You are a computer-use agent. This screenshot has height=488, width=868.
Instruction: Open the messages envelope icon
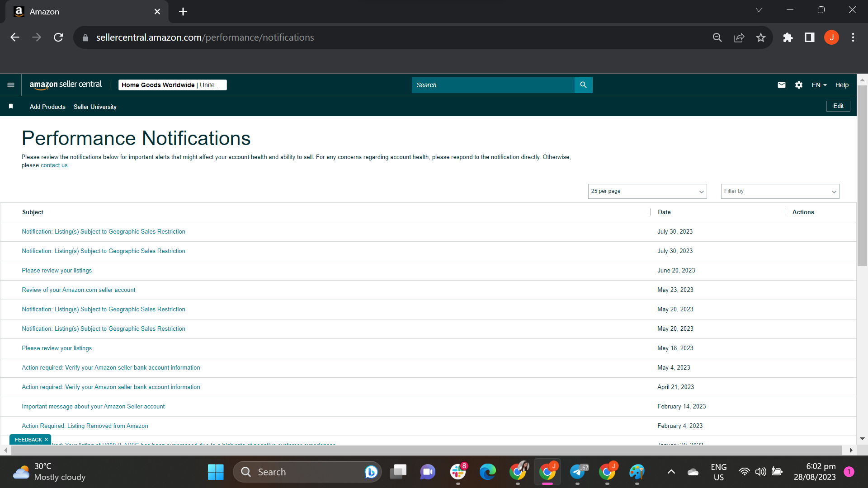(781, 85)
